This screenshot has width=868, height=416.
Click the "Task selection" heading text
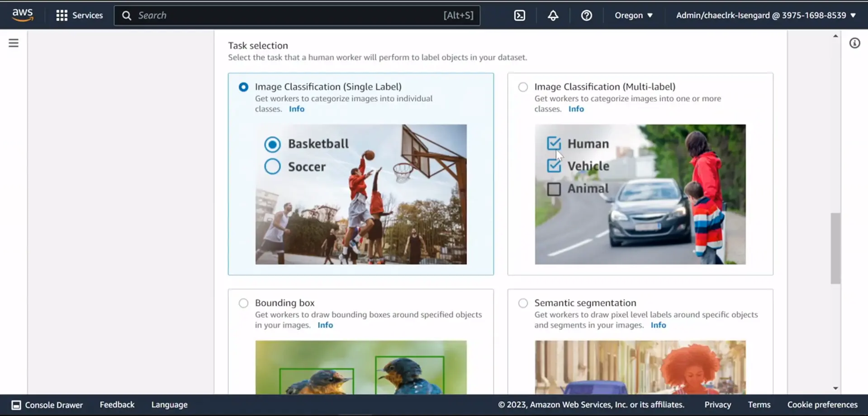tap(258, 45)
